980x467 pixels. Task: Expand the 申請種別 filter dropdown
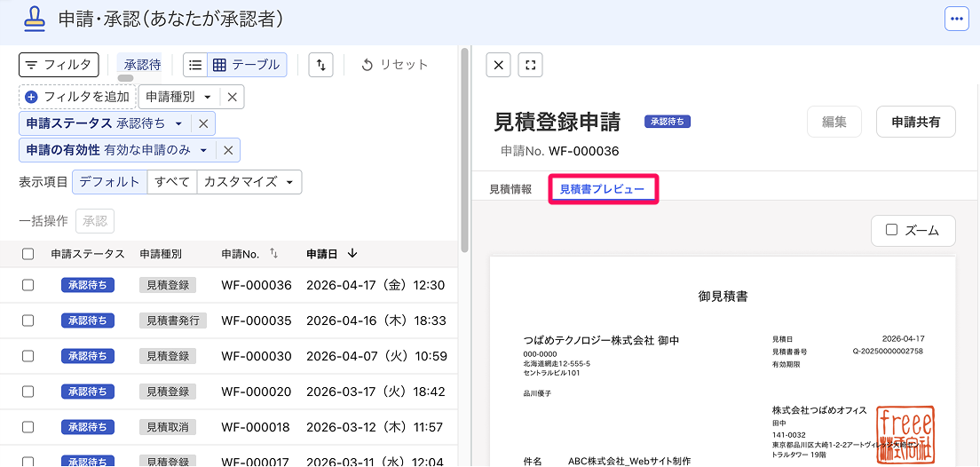[178, 97]
